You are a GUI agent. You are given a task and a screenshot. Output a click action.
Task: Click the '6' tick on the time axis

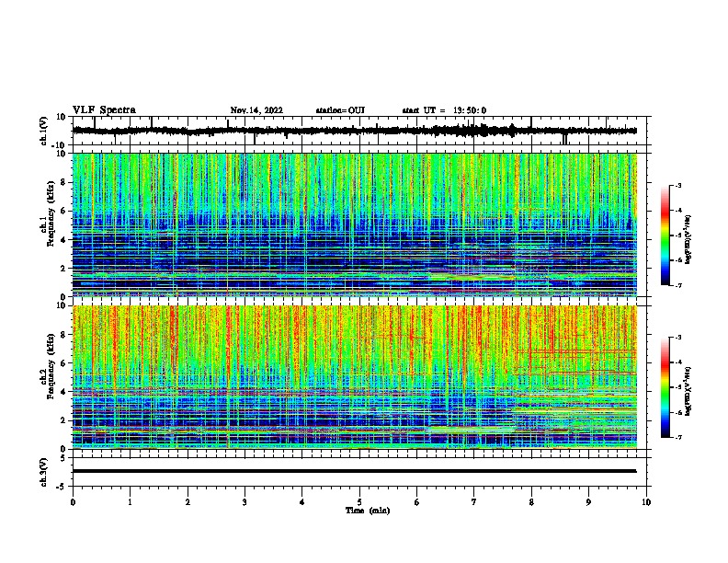coord(417,502)
